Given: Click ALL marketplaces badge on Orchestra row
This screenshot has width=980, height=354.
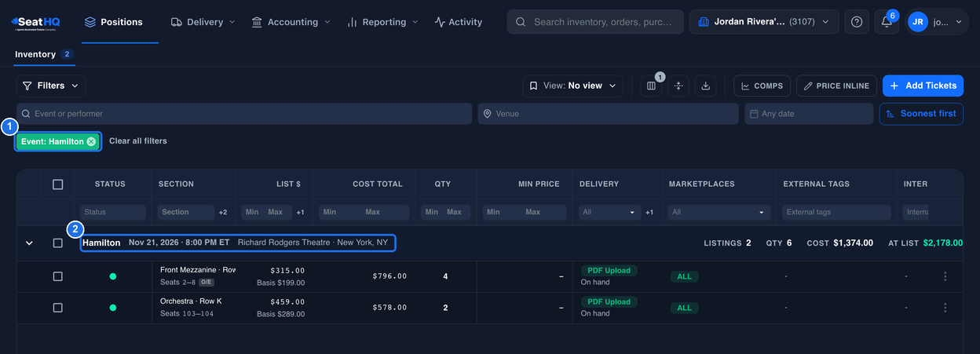Looking at the screenshot, I should 685,308.
